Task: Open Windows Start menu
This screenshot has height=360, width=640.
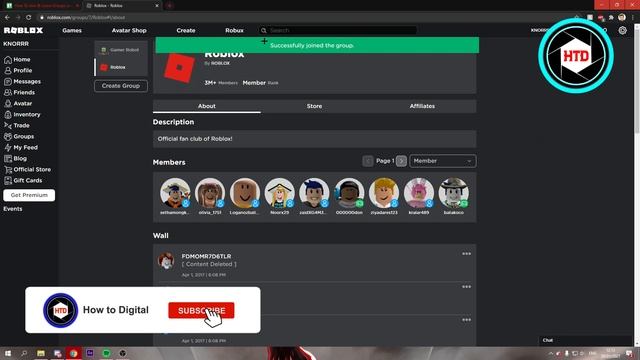Action: (8, 353)
